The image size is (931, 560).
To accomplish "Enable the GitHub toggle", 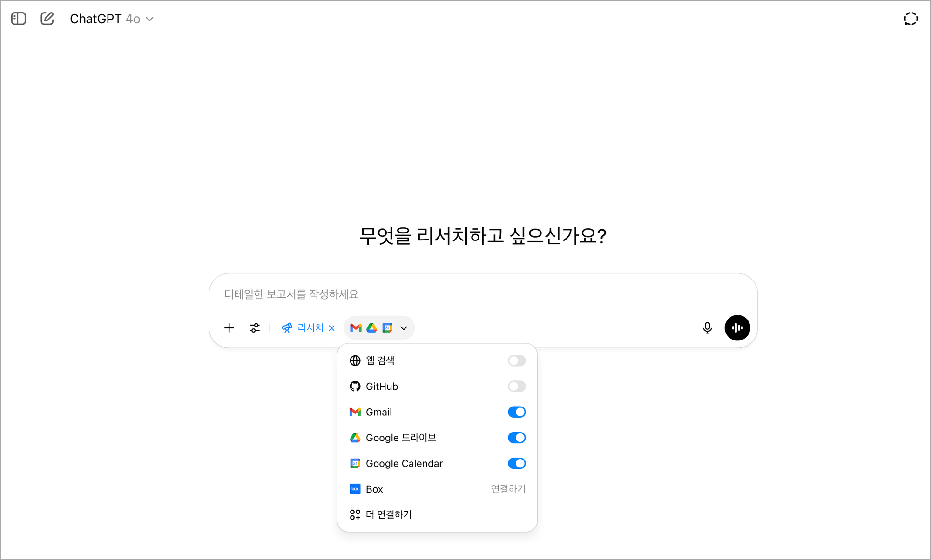I will pyautogui.click(x=517, y=387).
